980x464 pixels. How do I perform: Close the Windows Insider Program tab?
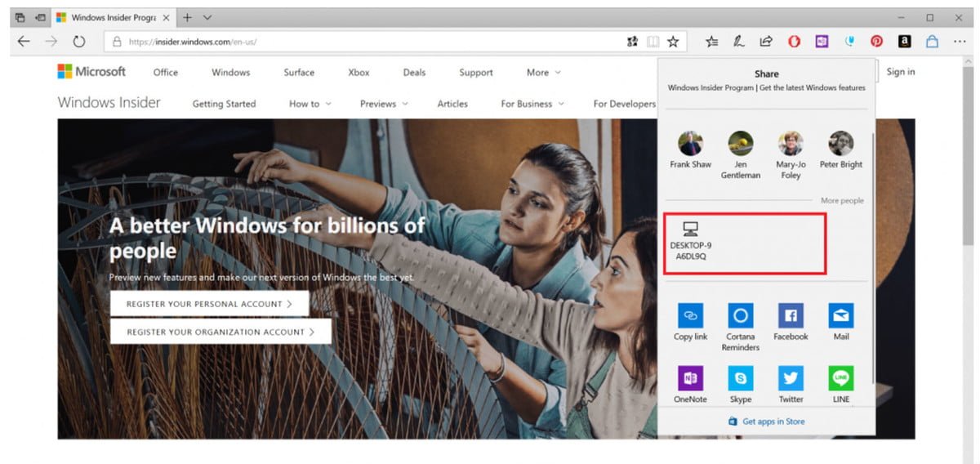coord(166,17)
